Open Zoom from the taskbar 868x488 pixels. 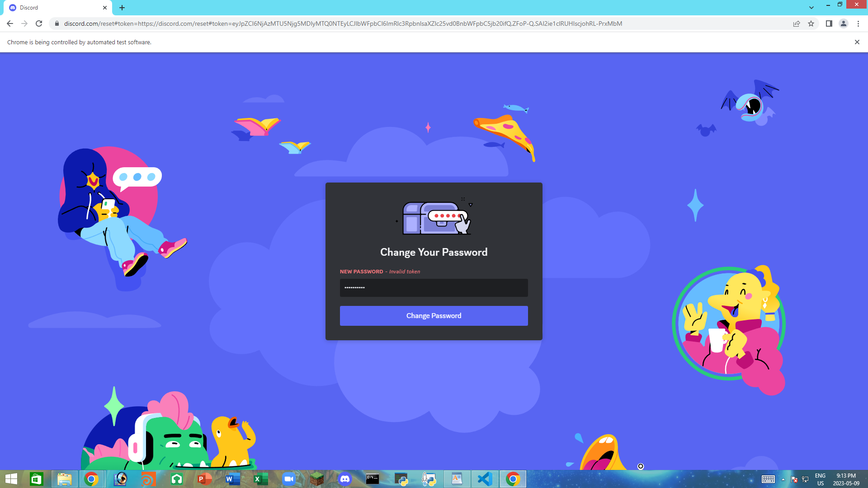(x=288, y=479)
